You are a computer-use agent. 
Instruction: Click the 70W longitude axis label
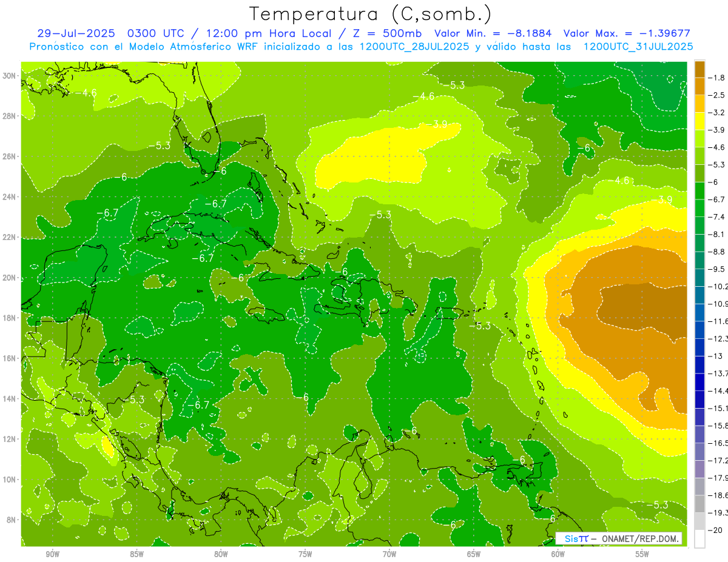[389, 554]
